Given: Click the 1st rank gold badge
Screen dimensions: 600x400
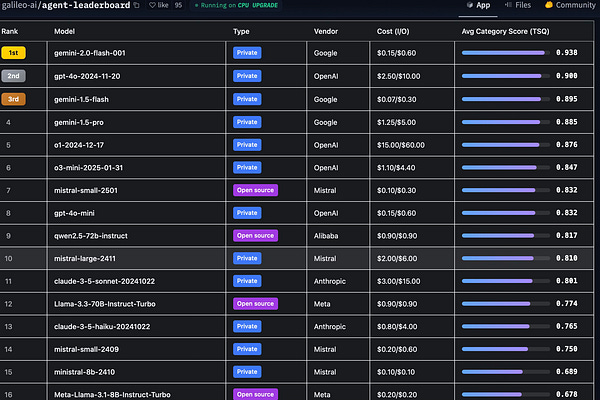Looking at the screenshot, I should pos(13,53).
